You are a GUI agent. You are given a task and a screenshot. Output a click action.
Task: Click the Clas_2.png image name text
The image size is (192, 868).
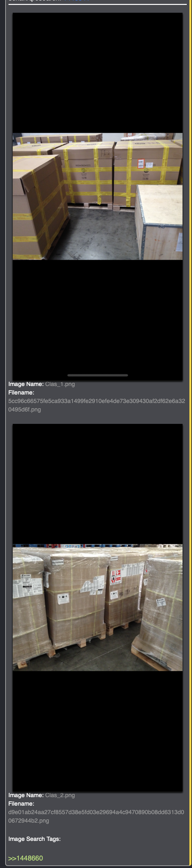pos(60,795)
